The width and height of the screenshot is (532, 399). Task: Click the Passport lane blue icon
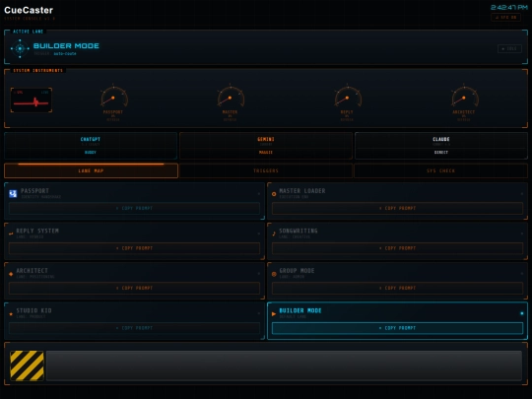[13, 194]
